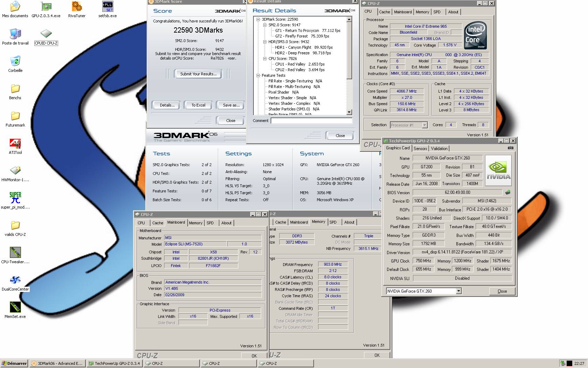This screenshot has height=368, width=588.
Task: Click the 'Eclipse SLI (MS-7520)' model field
Action: 195,244
